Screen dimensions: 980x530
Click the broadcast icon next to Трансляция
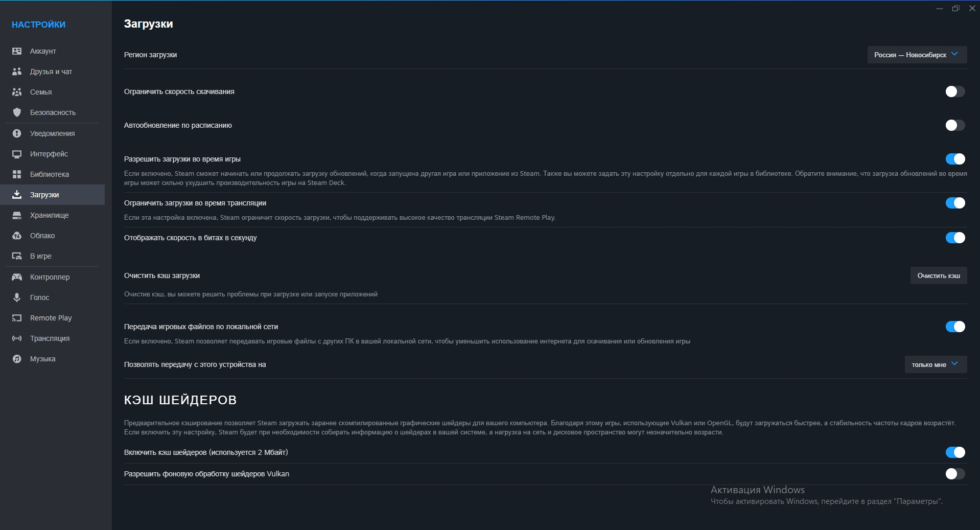click(17, 338)
